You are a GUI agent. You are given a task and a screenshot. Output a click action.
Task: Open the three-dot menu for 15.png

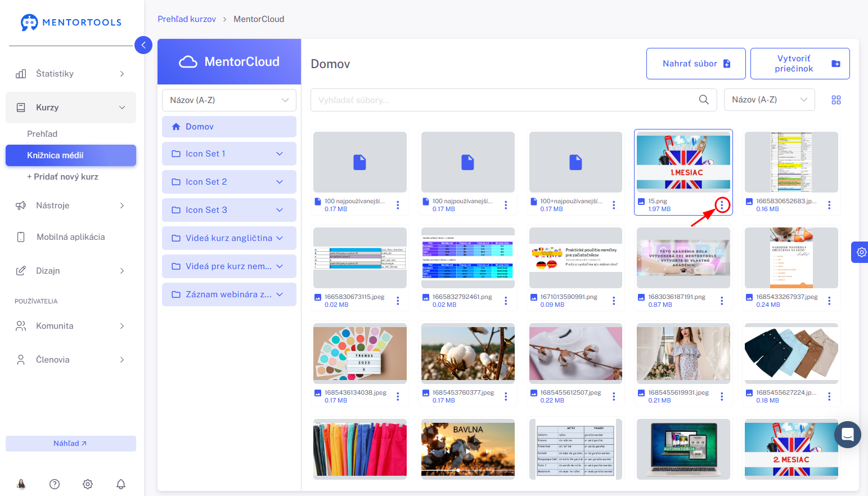point(722,205)
